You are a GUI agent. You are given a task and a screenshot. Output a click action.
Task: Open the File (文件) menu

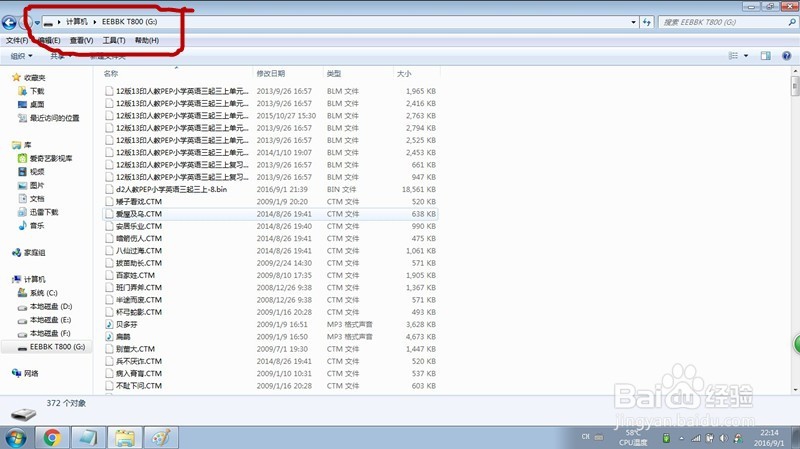coord(17,40)
